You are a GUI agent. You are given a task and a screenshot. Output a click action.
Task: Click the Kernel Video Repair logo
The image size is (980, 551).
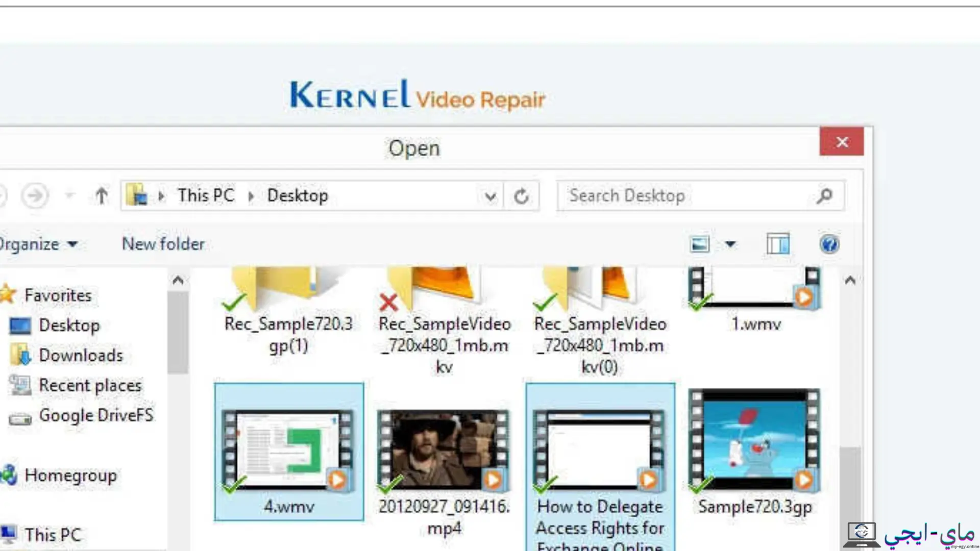click(418, 95)
